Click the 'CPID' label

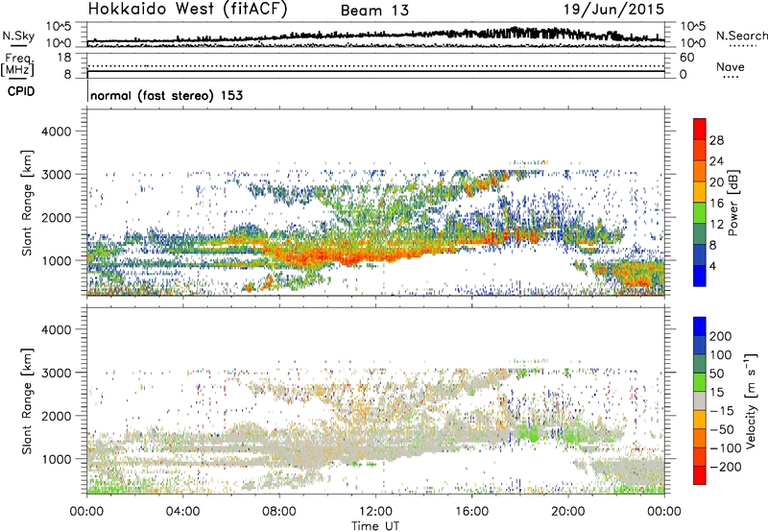[x=21, y=91]
